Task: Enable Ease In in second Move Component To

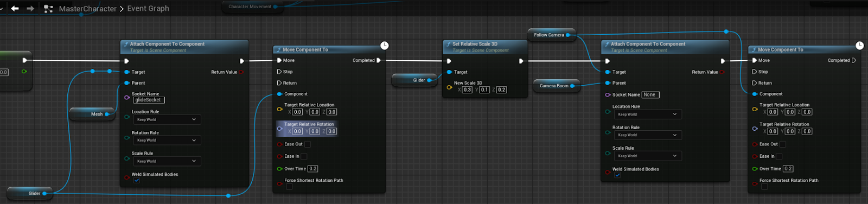Action: 779,156
